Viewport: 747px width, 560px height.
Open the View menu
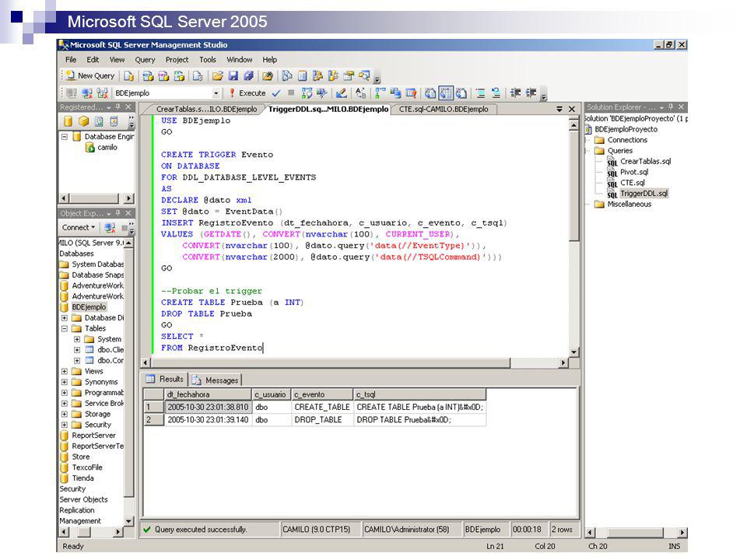click(x=117, y=60)
